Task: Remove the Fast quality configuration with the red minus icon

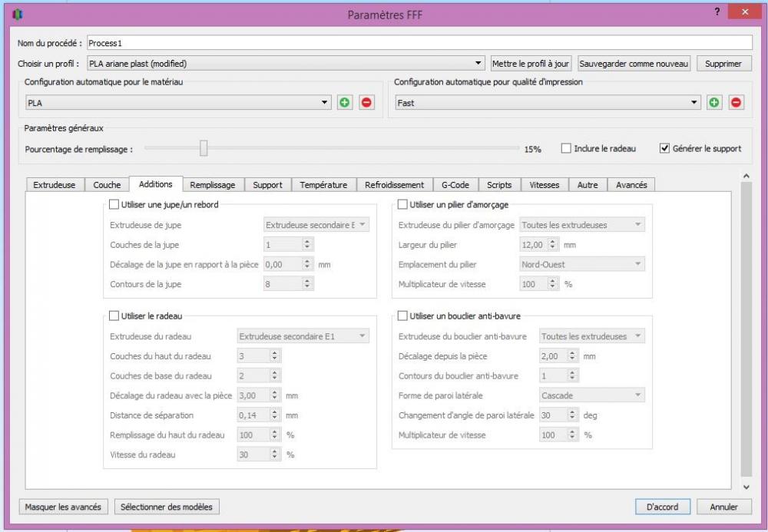Action: 737,102
